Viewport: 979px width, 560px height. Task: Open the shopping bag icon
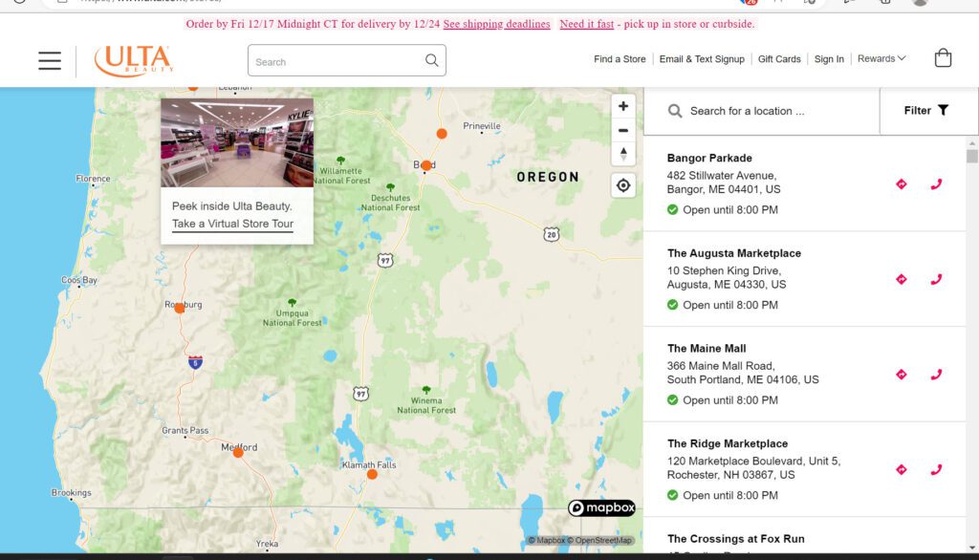click(943, 58)
